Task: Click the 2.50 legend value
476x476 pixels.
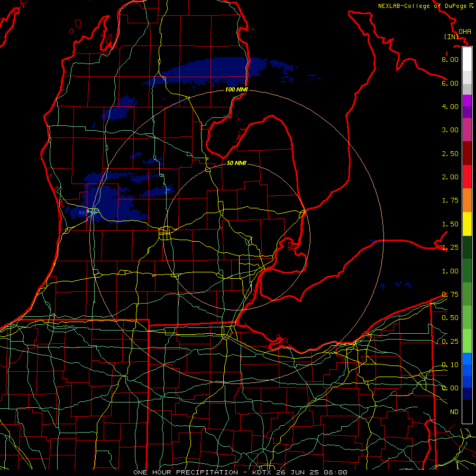Action: (450, 153)
